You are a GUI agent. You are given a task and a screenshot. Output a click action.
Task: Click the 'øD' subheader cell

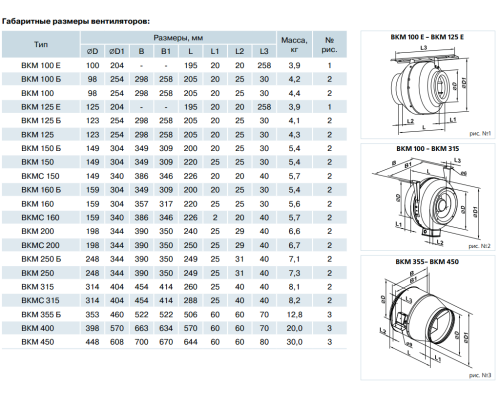pyautogui.click(x=92, y=51)
